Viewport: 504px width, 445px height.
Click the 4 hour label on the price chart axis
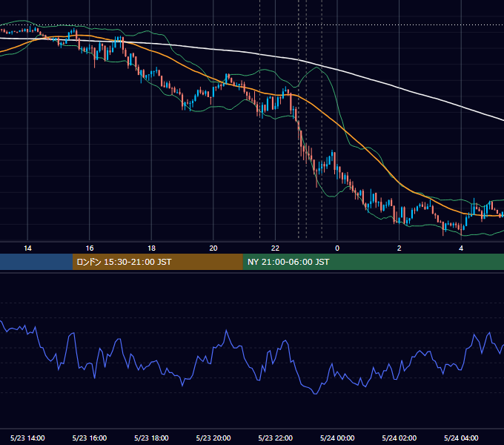[x=461, y=248]
